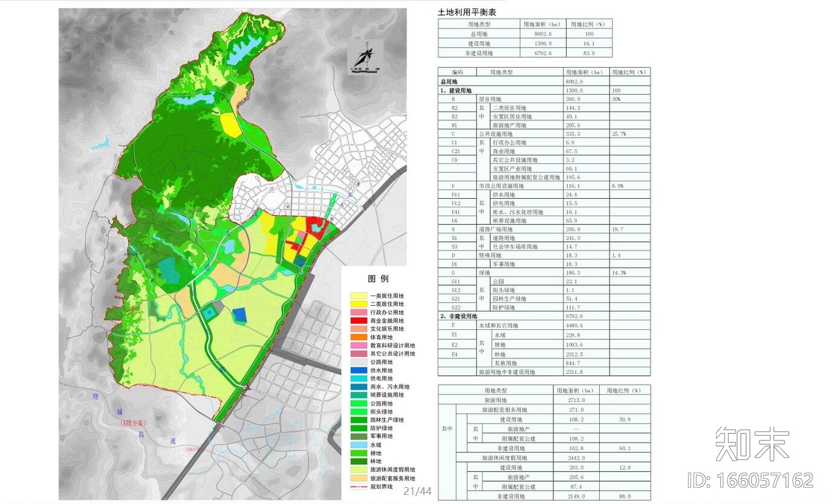Click the 市政公用设施用地 row label
This screenshot has width=832, height=504.
pos(501,186)
